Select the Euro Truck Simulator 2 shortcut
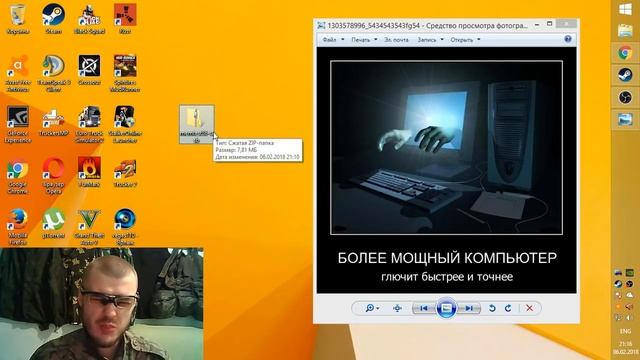Viewport: 640px width, 360px height. pos(89,124)
